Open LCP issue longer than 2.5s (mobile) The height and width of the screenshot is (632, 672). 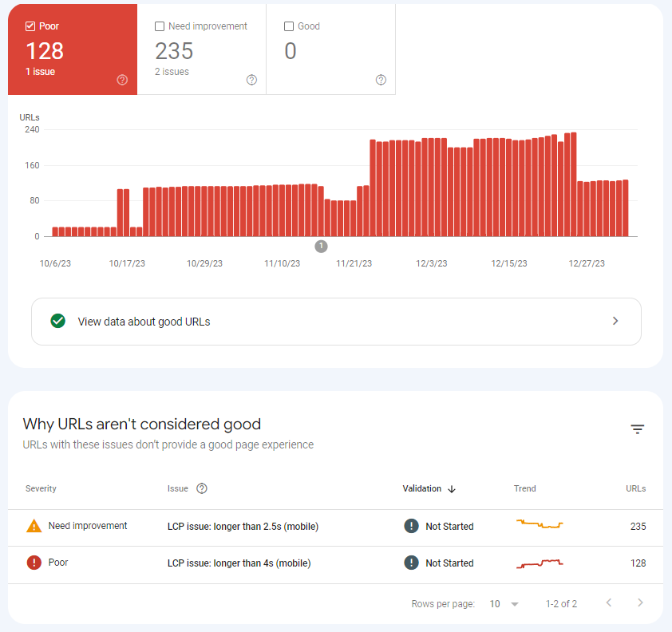(243, 526)
